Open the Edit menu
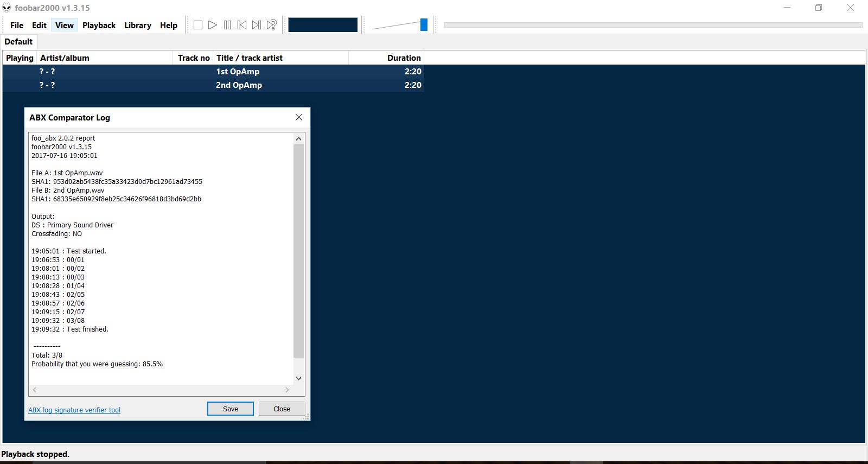The height and width of the screenshot is (464, 868). 39,25
